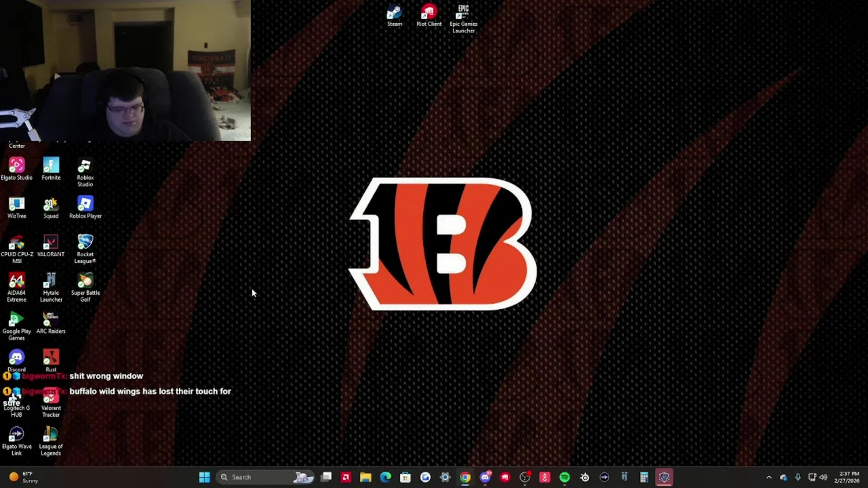Select the Roblox Studio desktop icon
Image resolution: width=868 pixels, height=488 pixels.
pyautogui.click(x=85, y=173)
